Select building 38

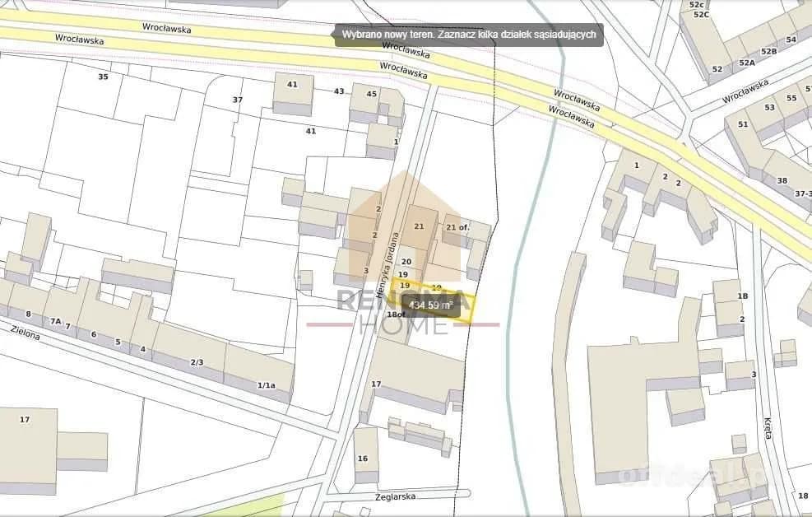(x=782, y=180)
